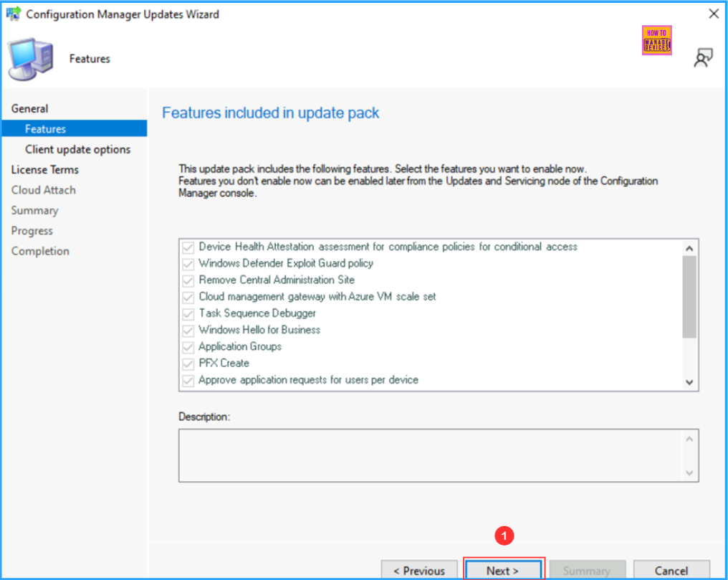Click the Configuration Manager title bar icon
The image size is (728, 580).
pyautogui.click(x=14, y=14)
